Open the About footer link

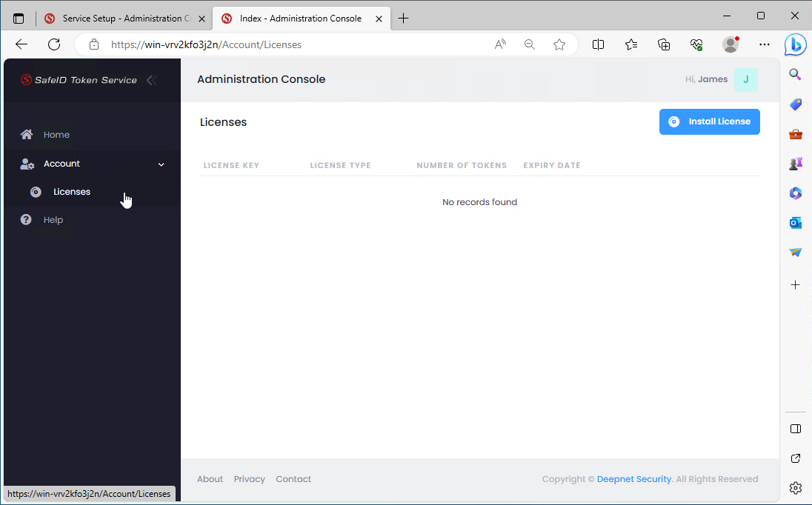click(210, 479)
